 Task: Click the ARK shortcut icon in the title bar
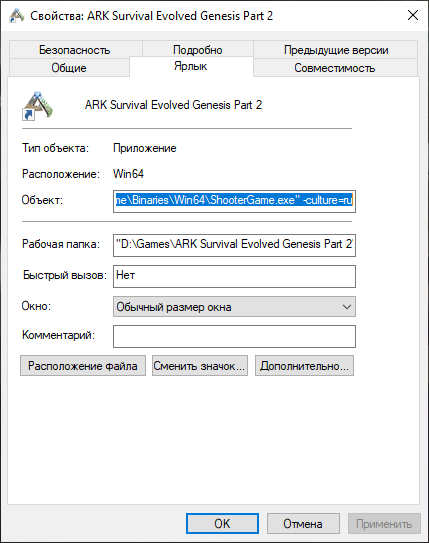(x=17, y=16)
